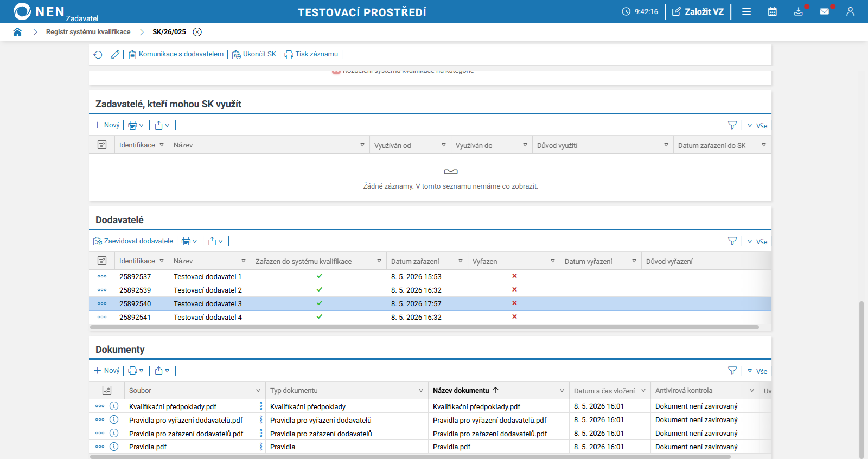Click the pencil edit icon
This screenshot has width=868, height=459.
[x=115, y=54]
